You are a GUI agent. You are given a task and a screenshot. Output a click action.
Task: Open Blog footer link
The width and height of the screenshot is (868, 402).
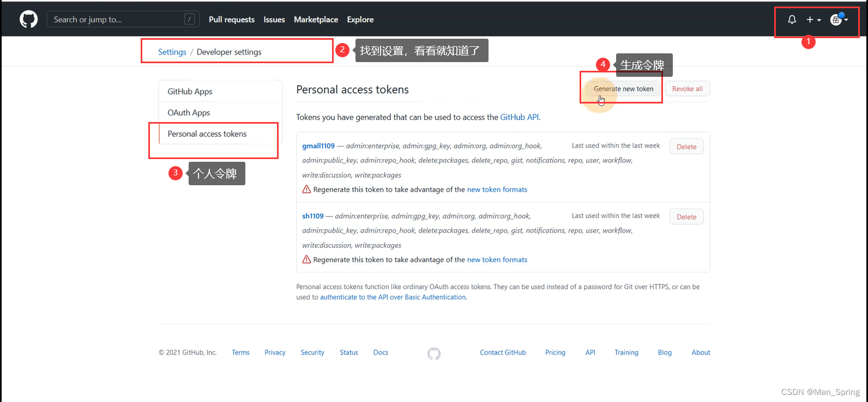point(665,352)
